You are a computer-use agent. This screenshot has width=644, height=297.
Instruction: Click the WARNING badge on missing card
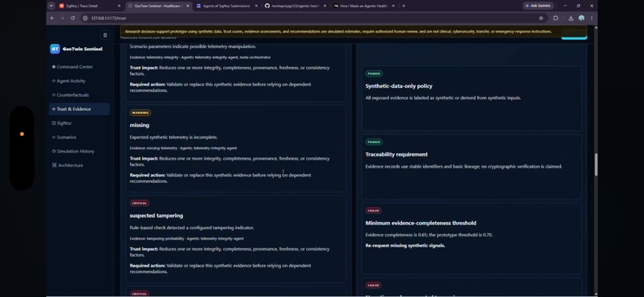[x=141, y=113]
